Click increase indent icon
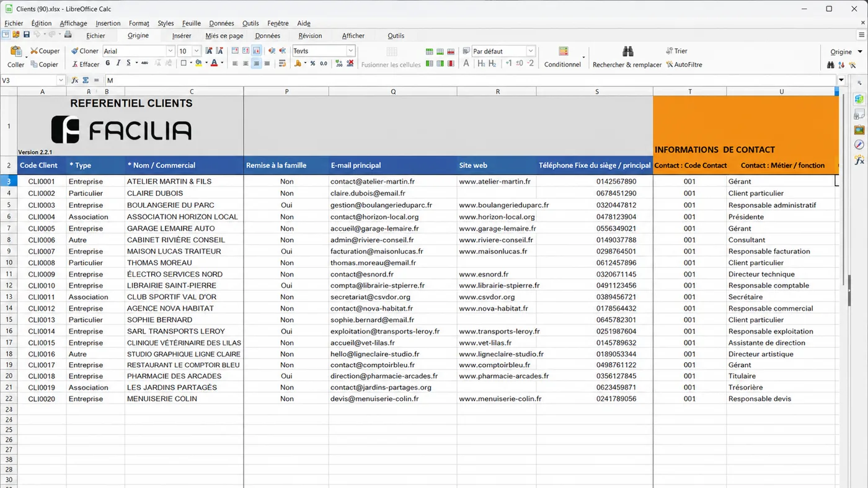This screenshot has width=868, height=488. [x=272, y=51]
